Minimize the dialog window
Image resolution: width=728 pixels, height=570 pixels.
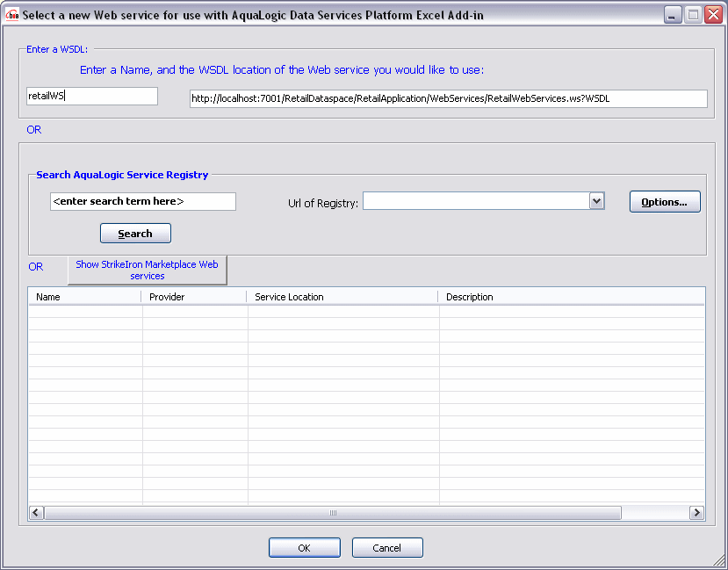[x=672, y=15]
